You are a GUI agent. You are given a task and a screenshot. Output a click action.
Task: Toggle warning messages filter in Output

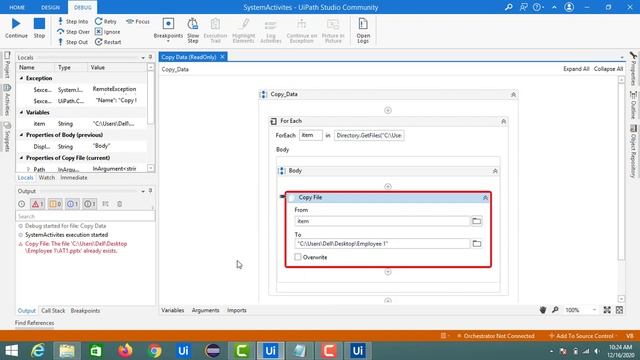(x=55, y=204)
